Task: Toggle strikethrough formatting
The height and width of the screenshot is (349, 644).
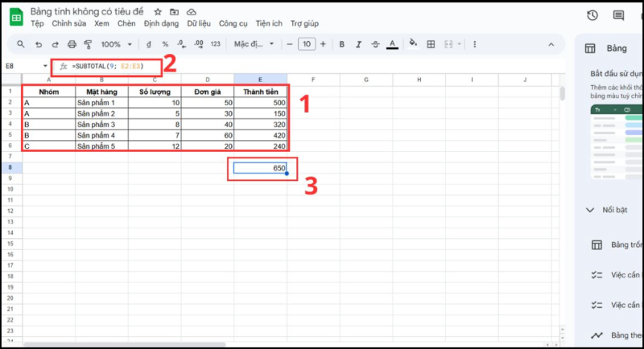Action: (x=375, y=44)
